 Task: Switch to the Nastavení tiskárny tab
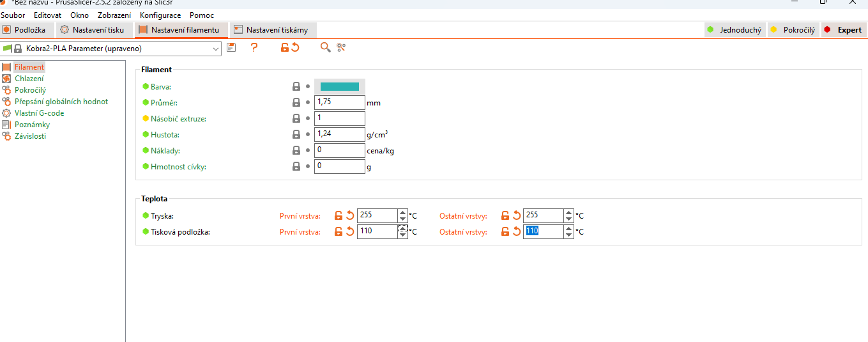pyautogui.click(x=273, y=29)
